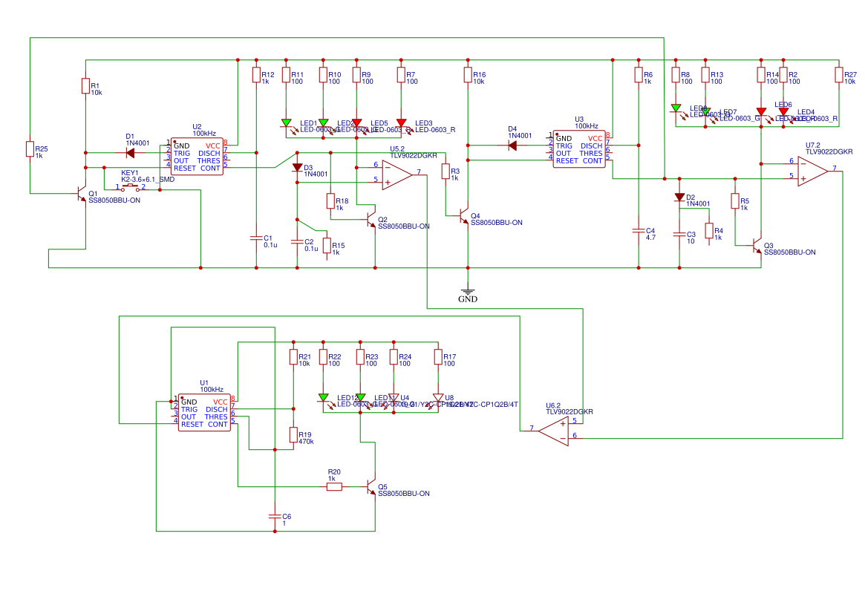Click transistor Q5 symbol
Viewport: 868px width, 614px height.
point(371,486)
